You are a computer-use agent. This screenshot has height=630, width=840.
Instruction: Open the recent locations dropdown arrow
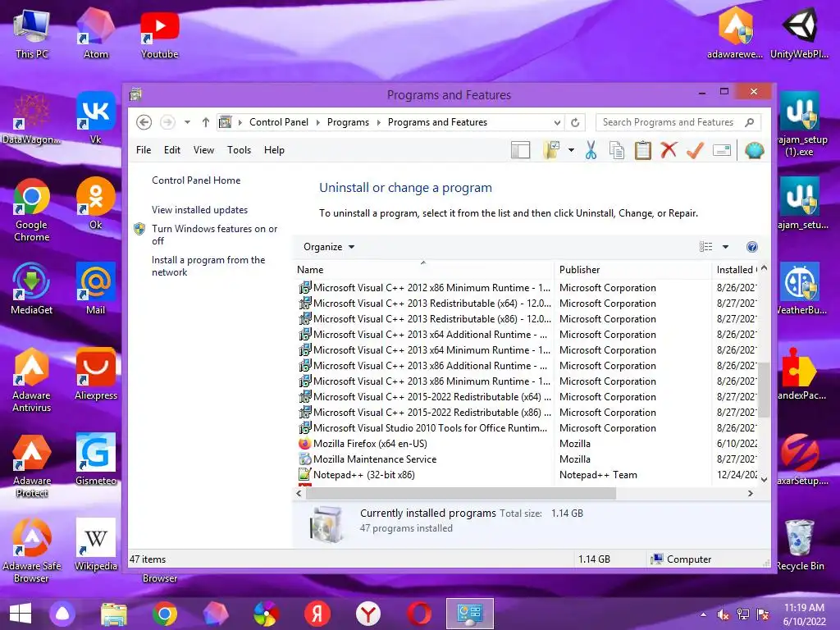[187, 122]
